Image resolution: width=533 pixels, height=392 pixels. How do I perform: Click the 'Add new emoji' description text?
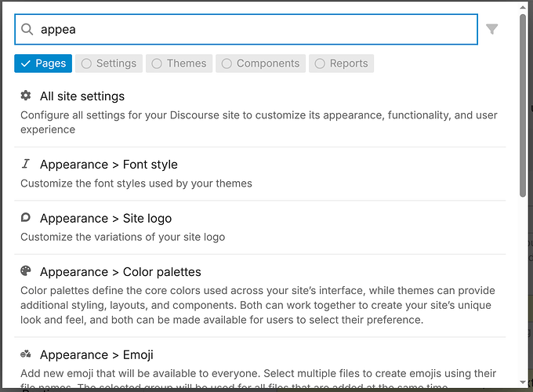(x=259, y=379)
